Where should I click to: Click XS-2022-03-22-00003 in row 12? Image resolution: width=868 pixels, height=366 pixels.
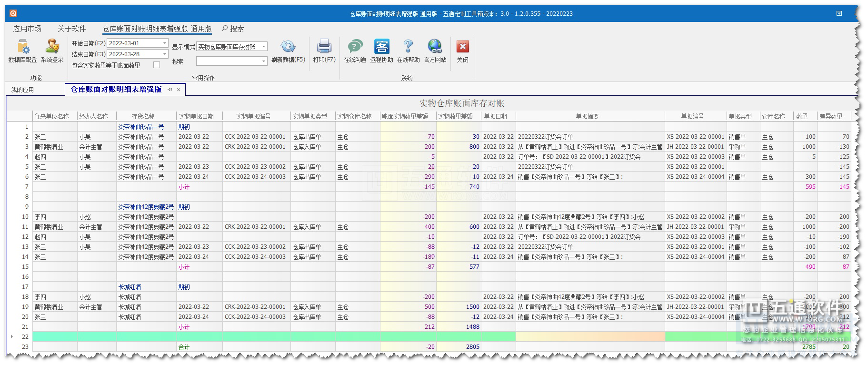(x=696, y=237)
